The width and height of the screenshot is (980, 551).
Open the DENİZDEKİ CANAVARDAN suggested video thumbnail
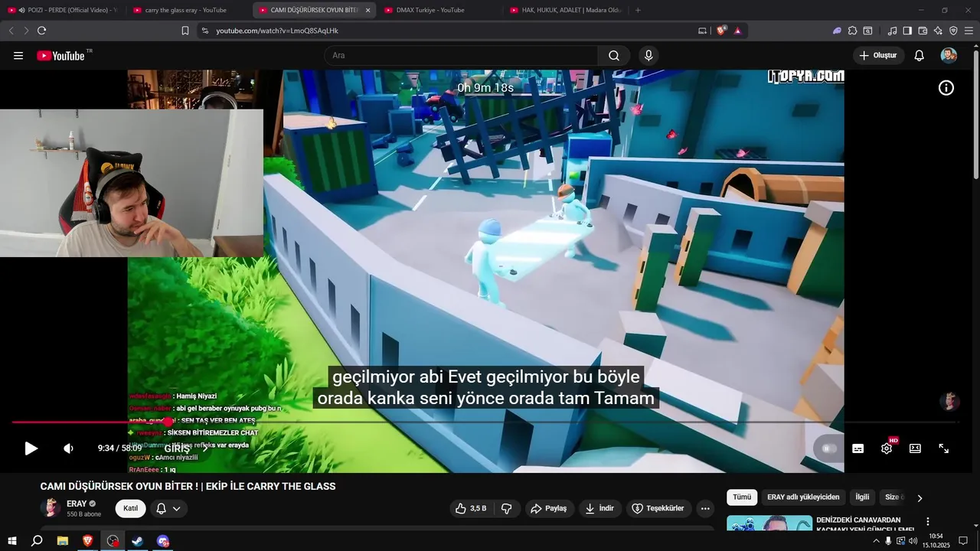pos(769,524)
